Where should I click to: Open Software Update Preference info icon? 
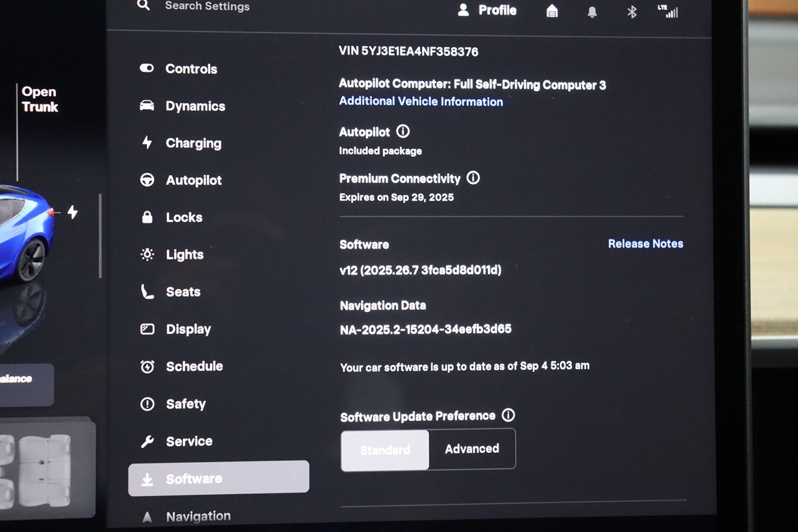pyautogui.click(x=508, y=416)
